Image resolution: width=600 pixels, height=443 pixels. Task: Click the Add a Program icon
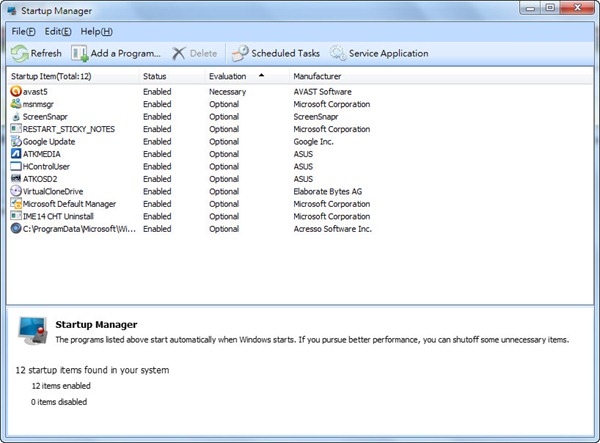click(x=79, y=53)
